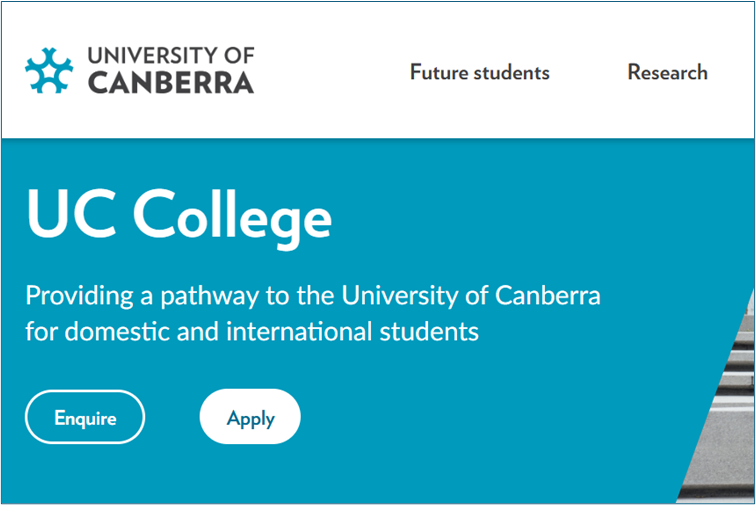Click the word 'Future' in the navigation bar
Viewport: 756px width, 505px height.
tap(439, 72)
